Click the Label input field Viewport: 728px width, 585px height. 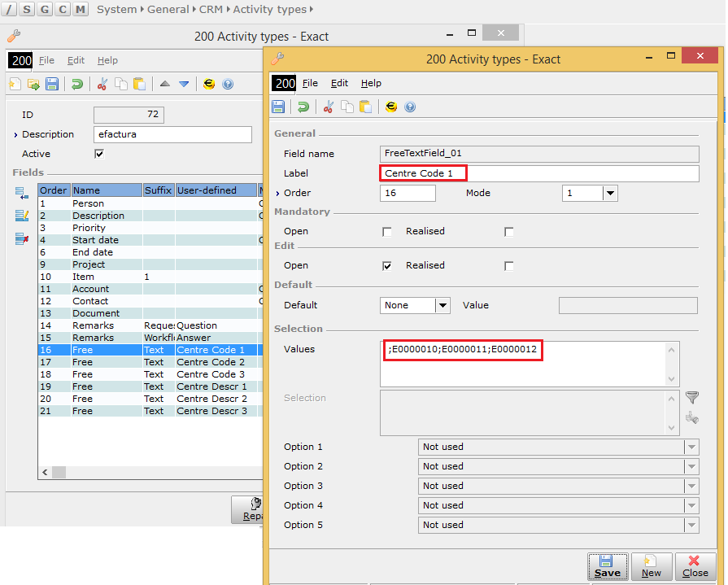[x=539, y=173]
